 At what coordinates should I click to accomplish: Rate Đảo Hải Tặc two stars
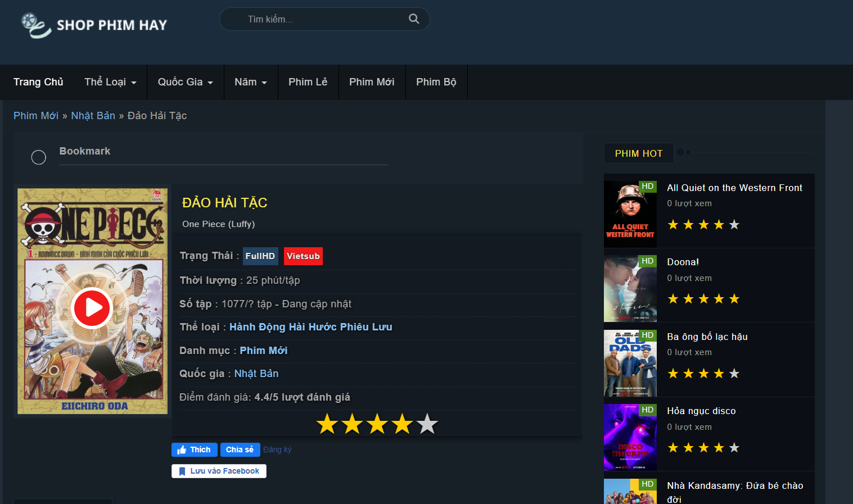coord(352,424)
